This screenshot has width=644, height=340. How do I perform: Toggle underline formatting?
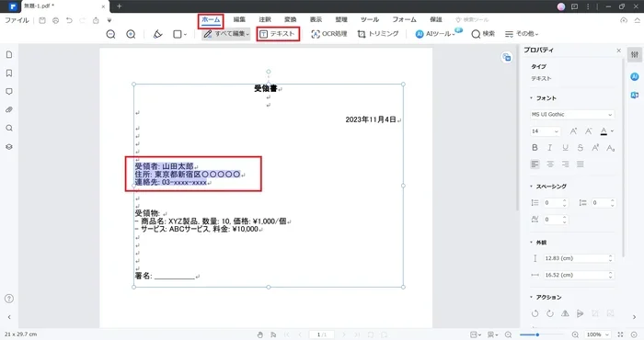(x=565, y=148)
